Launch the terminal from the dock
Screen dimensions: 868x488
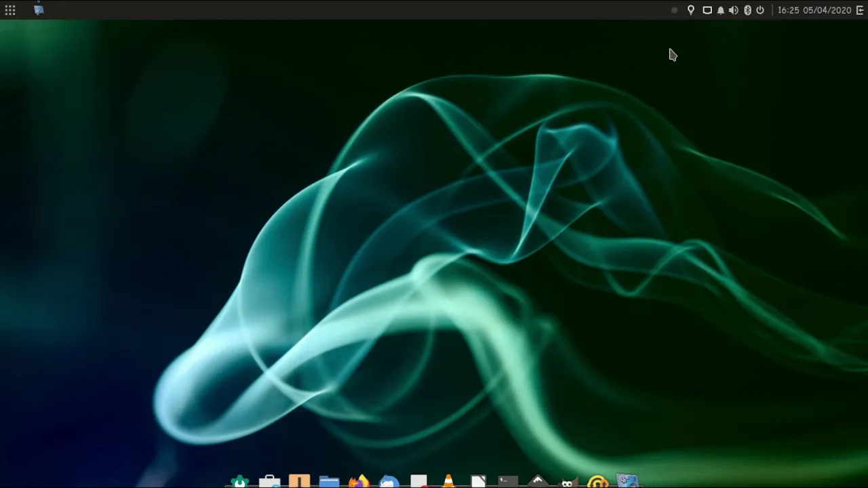pos(508,481)
